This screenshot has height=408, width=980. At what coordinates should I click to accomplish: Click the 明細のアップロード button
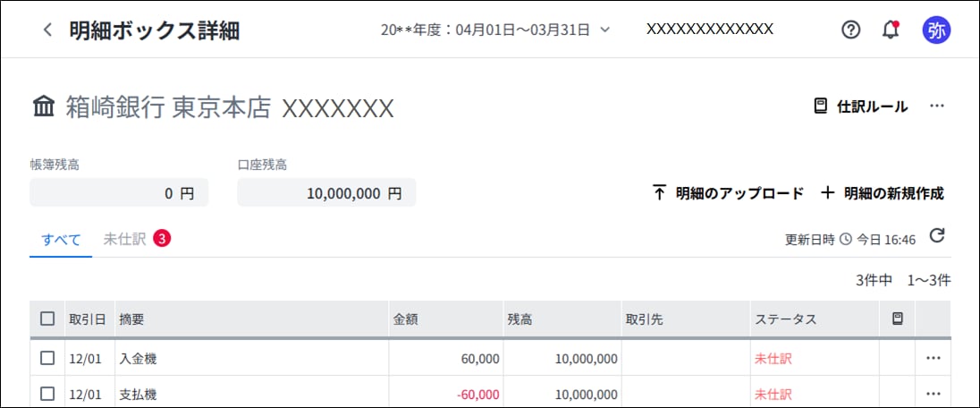(x=727, y=192)
